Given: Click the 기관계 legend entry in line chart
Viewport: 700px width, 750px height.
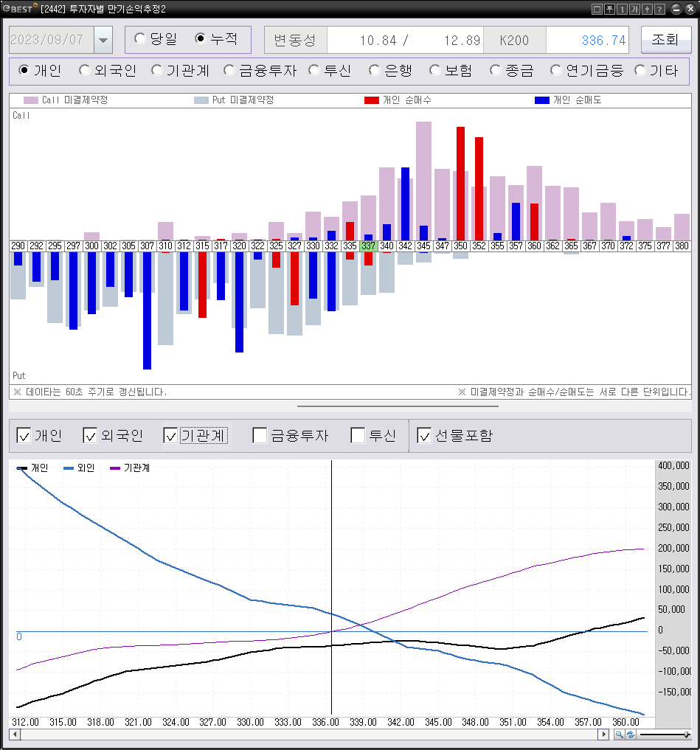Looking at the screenshot, I should (x=129, y=468).
